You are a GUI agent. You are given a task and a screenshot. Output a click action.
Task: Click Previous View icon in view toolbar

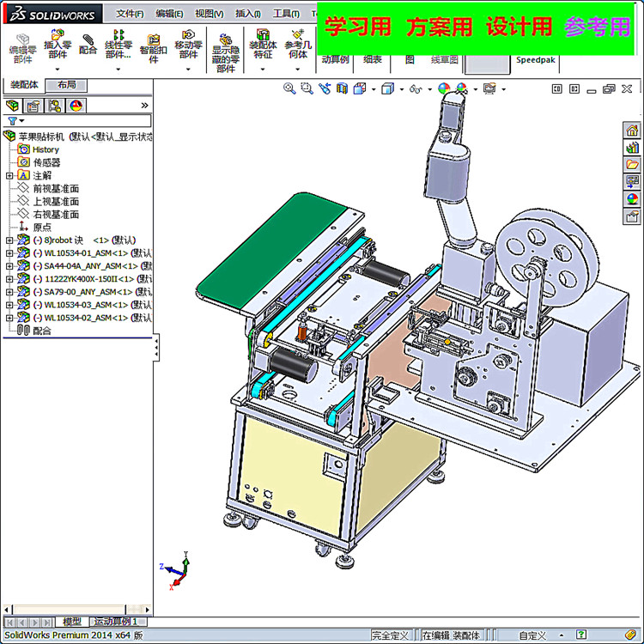pos(325,88)
